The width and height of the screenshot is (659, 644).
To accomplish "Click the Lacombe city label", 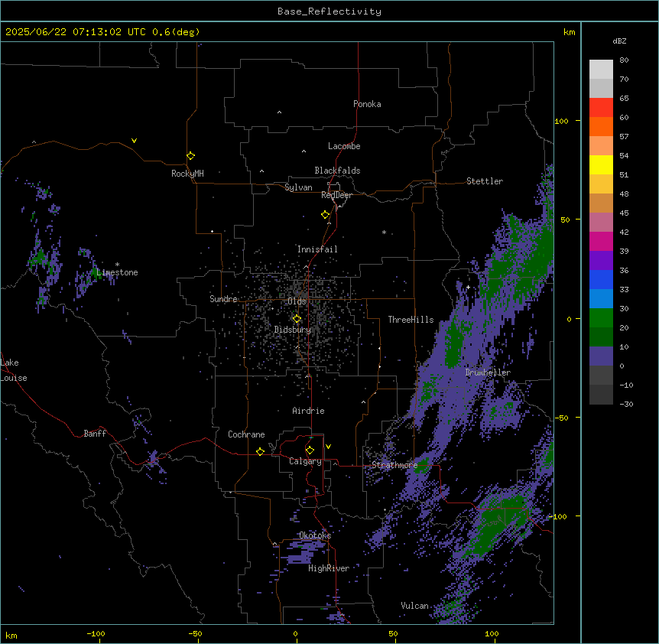I will pos(344,146).
